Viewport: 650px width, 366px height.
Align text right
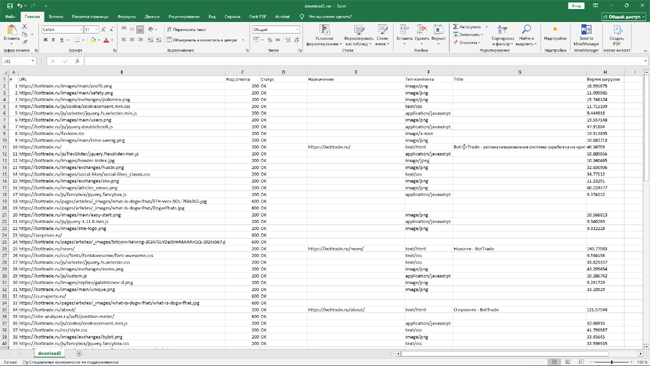pos(140,40)
